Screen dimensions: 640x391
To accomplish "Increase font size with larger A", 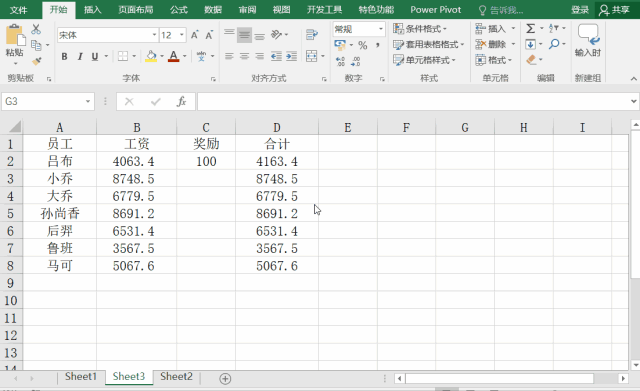I will [195, 35].
